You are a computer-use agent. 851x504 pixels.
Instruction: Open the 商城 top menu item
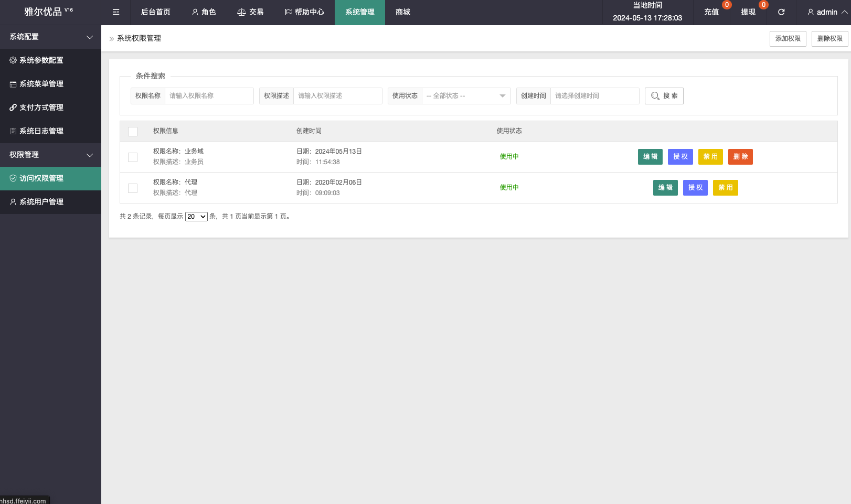(x=402, y=12)
